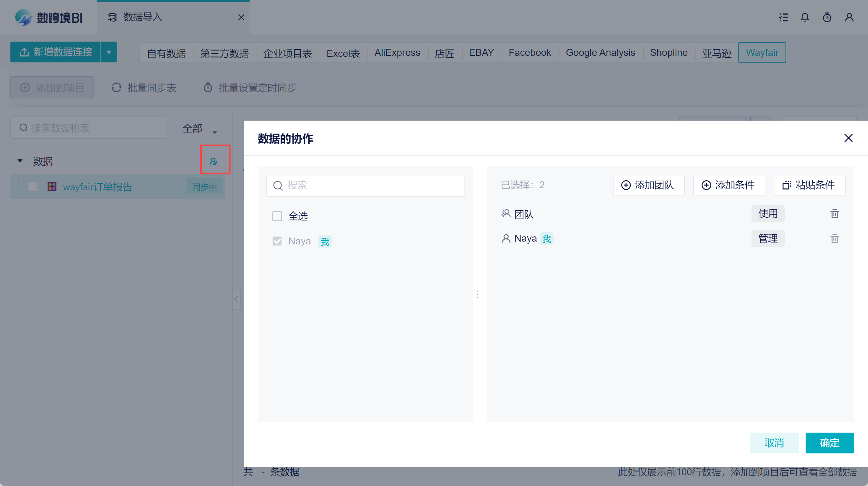Toggle the Naya checkbox in user list
This screenshot has width=868, height=486.
click(277, 241)
